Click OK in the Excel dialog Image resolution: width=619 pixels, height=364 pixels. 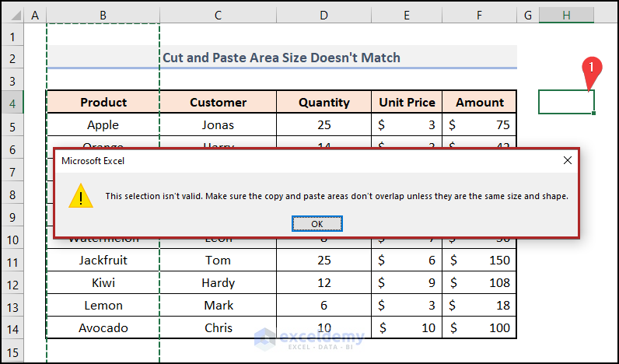click(316, 224)
